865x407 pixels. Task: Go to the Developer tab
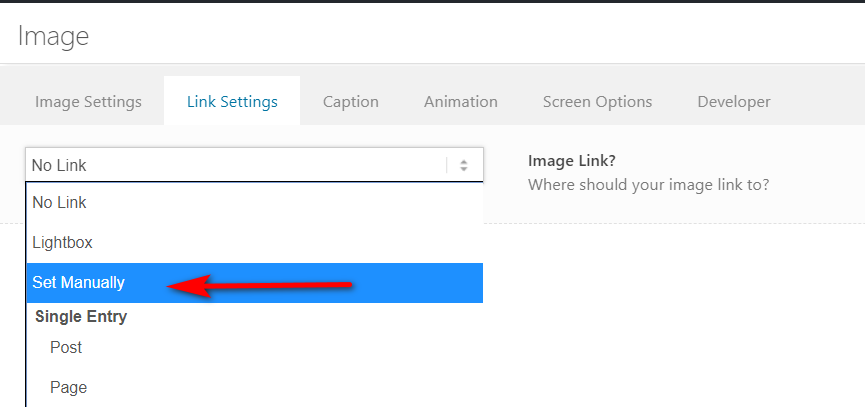734,101
